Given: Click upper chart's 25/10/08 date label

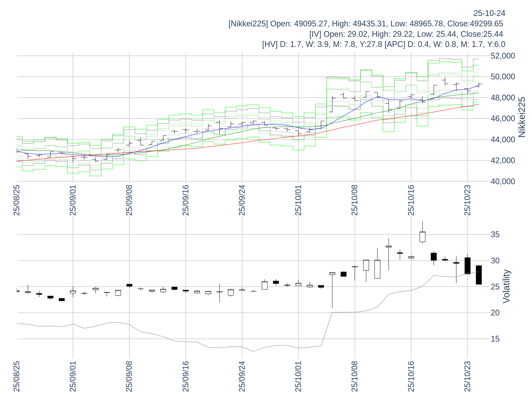Looking at the screenshot, I should coord(354,200).
